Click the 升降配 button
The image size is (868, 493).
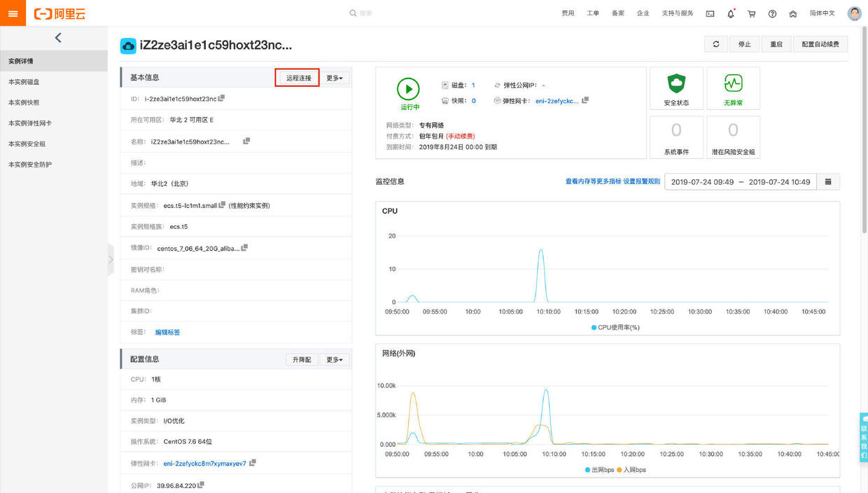pyautogui.click(x=302, y=359)
